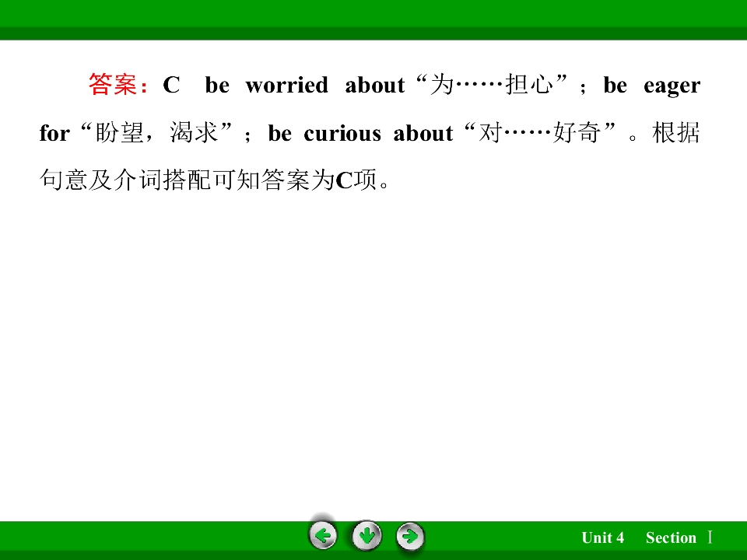Go to the previous slide with left arrow
747x560 pixels.
coord(322,536)
